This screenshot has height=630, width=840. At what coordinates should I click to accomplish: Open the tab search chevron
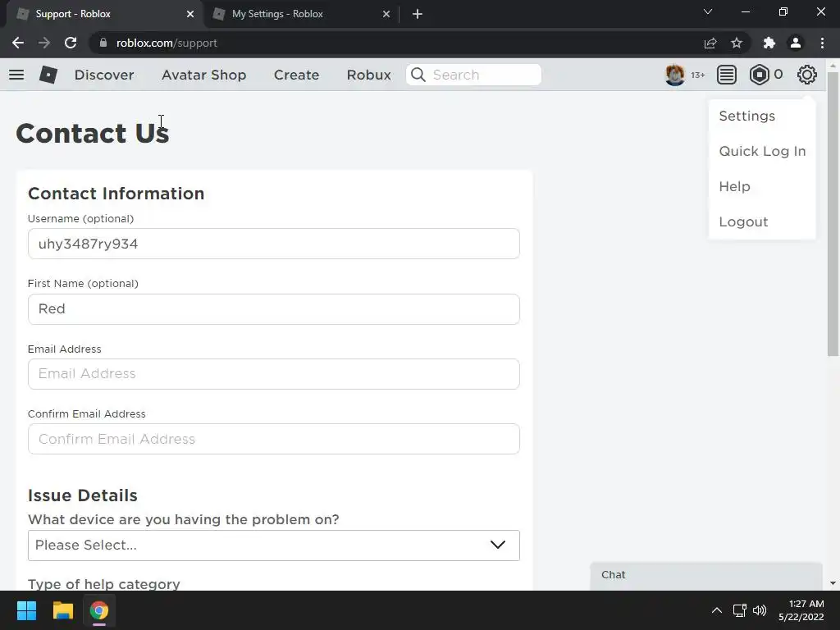[708, 11]
